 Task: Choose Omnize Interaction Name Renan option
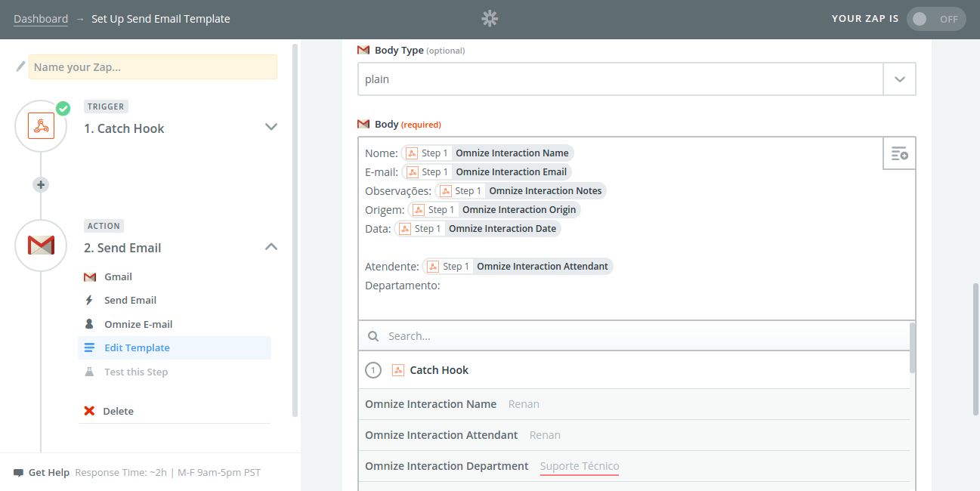click(x=634, y=404)
